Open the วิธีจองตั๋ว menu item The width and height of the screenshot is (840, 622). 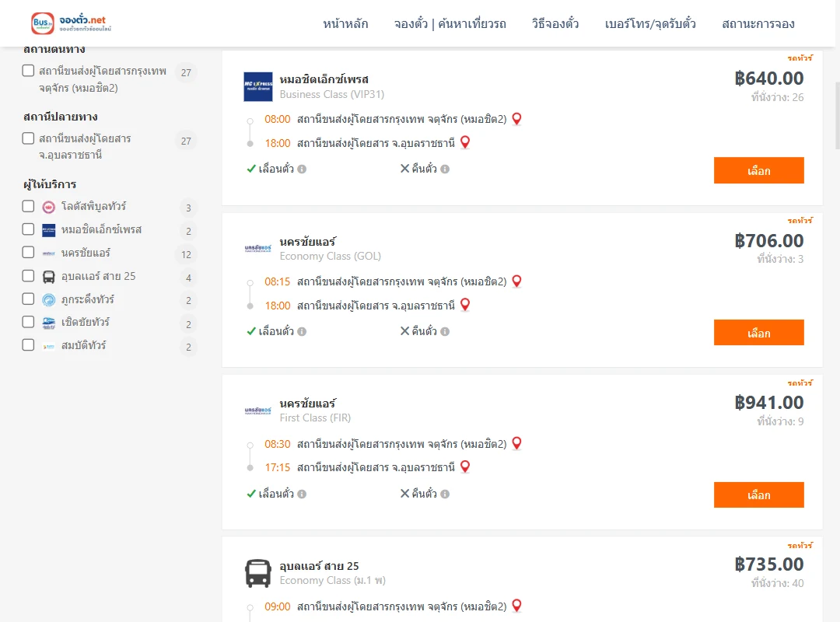coord(555,23)
